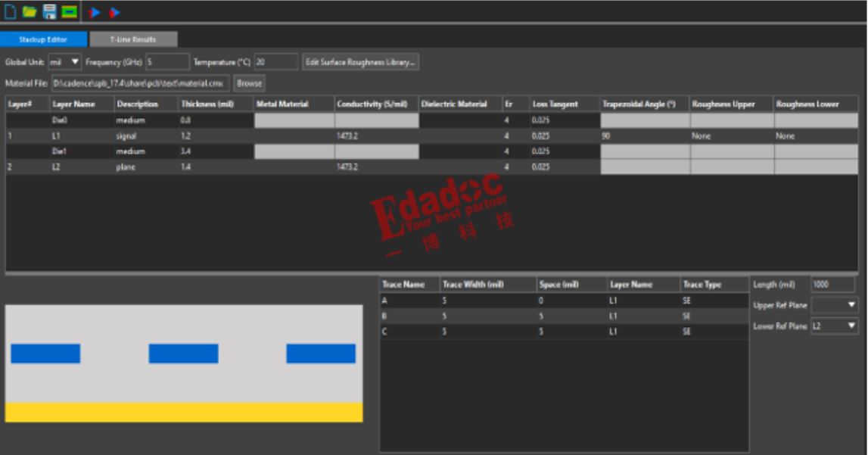This screenshot has width=868, height=455.
Task: Click the yellow plane layer in preview
Action: [183, 413]
